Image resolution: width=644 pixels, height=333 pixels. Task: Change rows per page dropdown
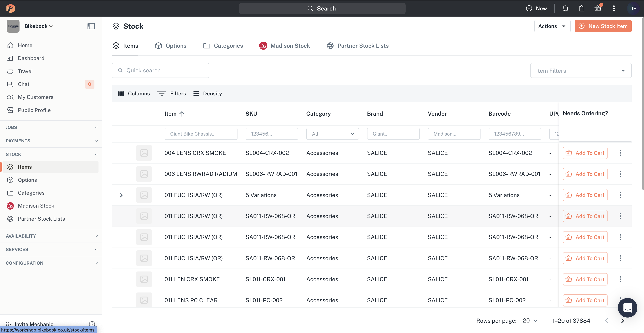[530, 321]
